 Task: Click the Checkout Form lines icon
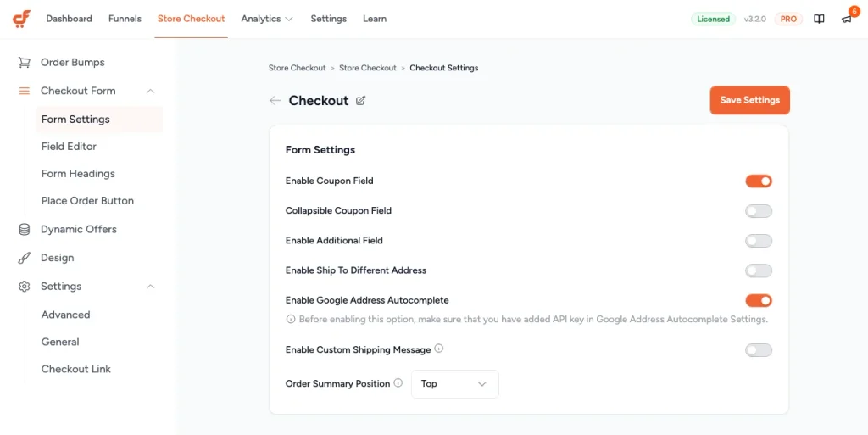click(x=24, y=91)
